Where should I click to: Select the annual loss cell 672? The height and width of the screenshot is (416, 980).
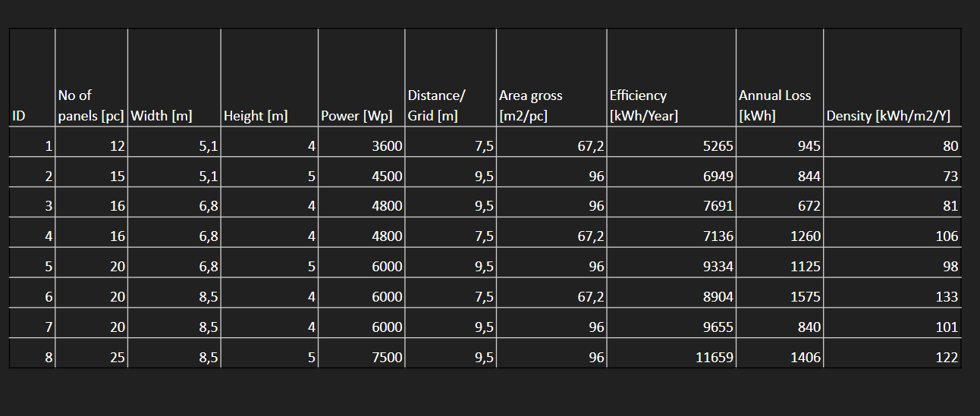(x=809, y=206)
